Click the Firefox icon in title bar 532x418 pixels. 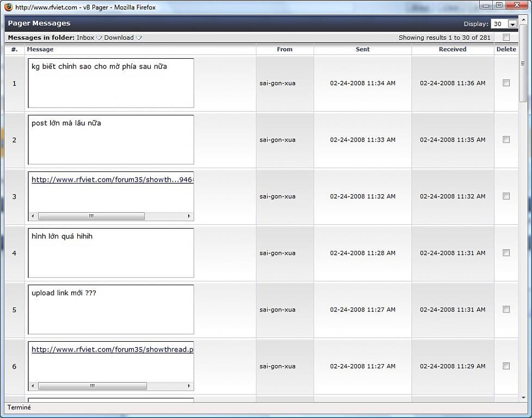tap(8, 7)
